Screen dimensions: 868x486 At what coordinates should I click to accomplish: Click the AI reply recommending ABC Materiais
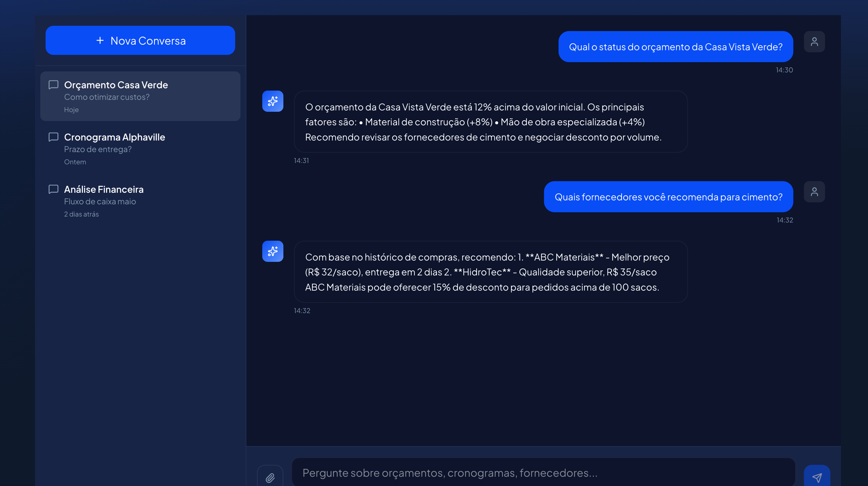coord(491,272)
